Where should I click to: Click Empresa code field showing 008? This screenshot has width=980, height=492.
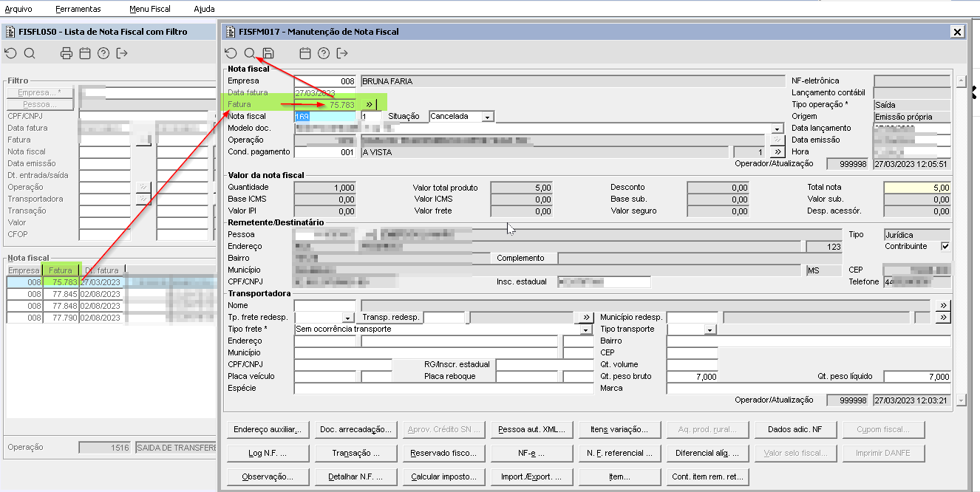point(324,81)
